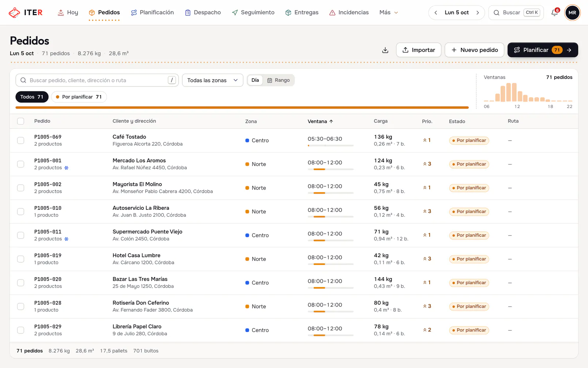This screenshot has width=588, height=368.
Task: Open the MR user avatar menu
Action: click(x=572, y=13)
